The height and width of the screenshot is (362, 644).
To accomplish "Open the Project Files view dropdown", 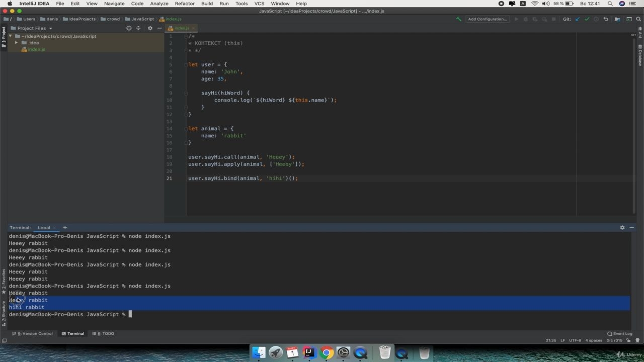I will point(35,28).
